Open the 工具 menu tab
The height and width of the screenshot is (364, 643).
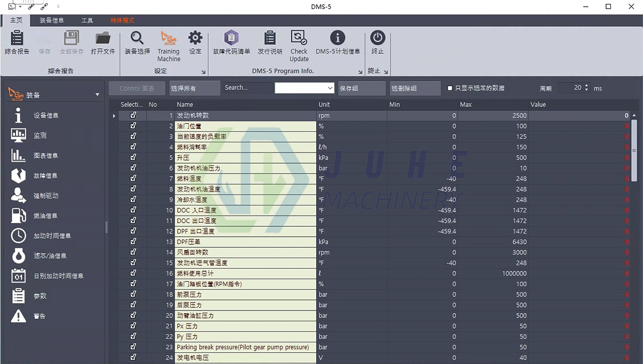[x=87, y=20]
